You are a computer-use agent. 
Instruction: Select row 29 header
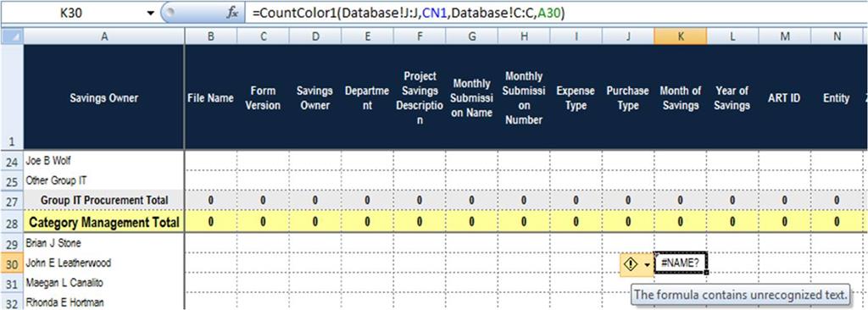point(12,243)
